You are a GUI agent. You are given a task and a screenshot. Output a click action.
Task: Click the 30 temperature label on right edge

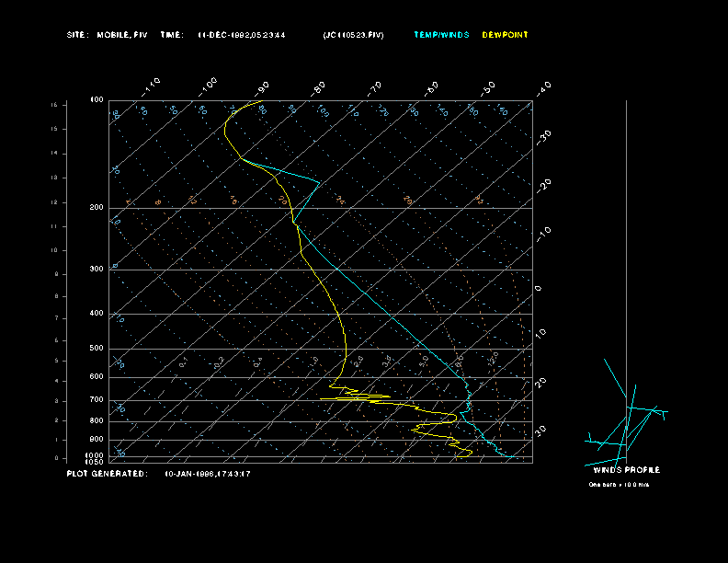click(540, 431)
